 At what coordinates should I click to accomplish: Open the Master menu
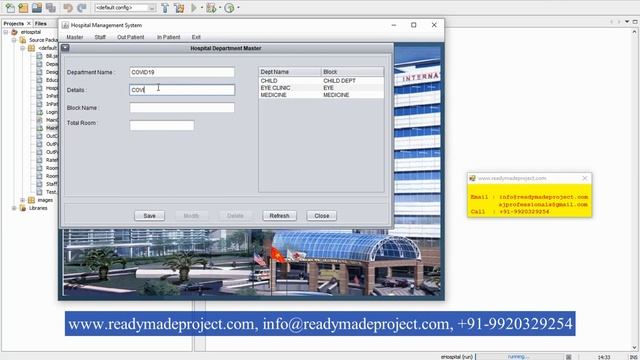pos(75,37)
